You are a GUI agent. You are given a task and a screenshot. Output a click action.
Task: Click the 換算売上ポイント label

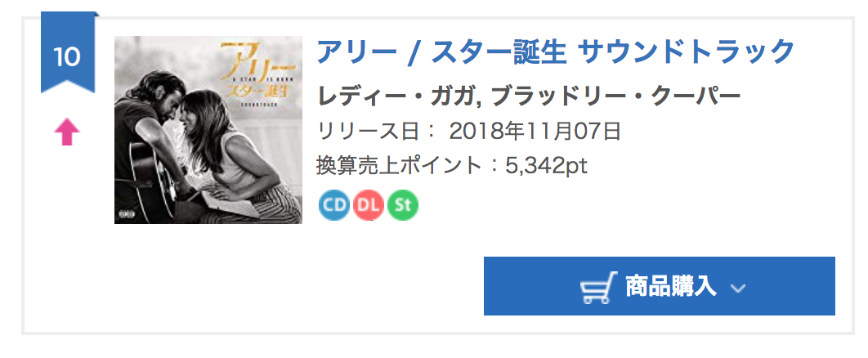click(x=402, y=165)
